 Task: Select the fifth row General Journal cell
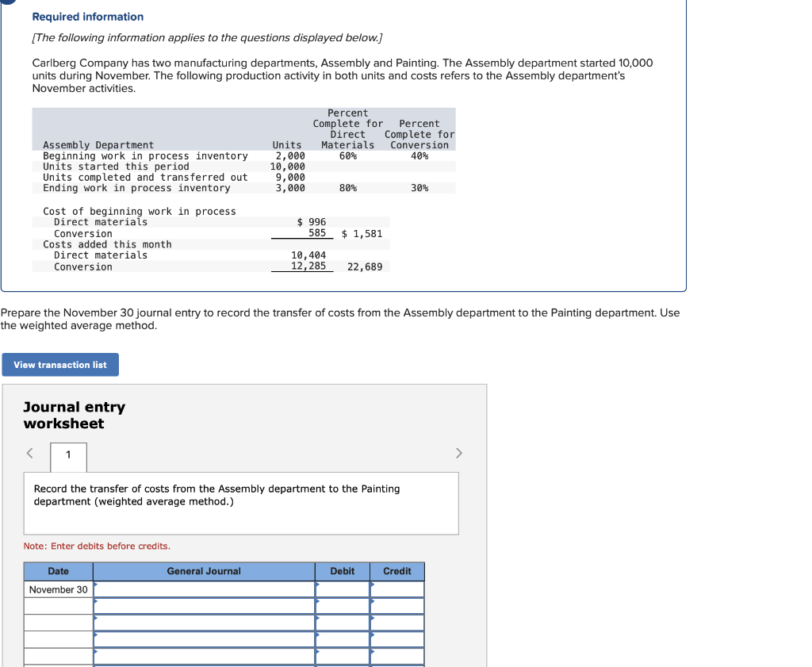point(204,656)
